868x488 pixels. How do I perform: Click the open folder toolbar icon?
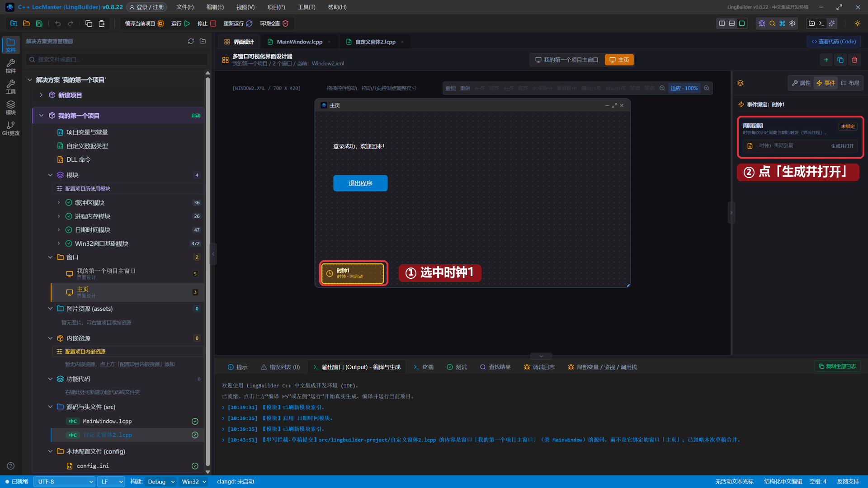tap(26, 23)
